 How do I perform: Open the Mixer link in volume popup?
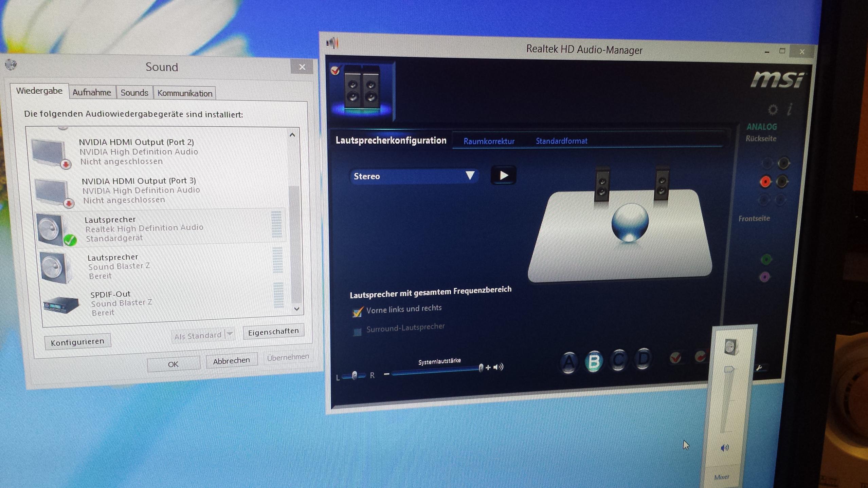(721, 477)
